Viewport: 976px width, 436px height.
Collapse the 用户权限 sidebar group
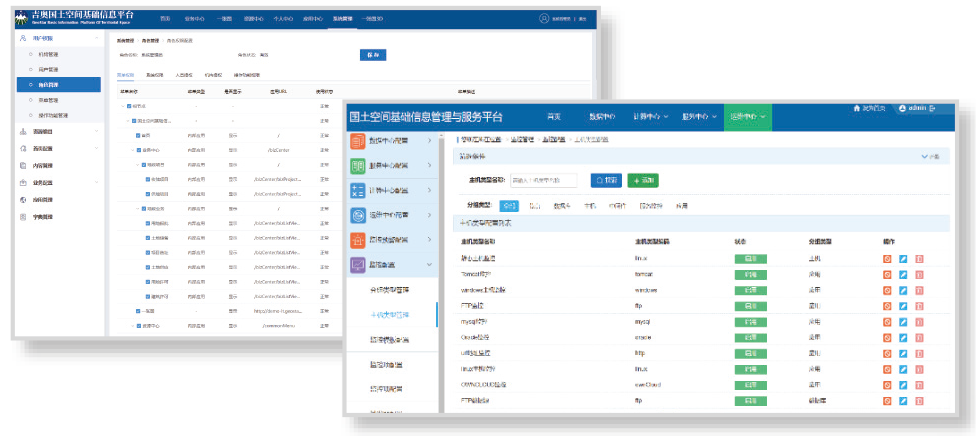click(x=96, y=39)
